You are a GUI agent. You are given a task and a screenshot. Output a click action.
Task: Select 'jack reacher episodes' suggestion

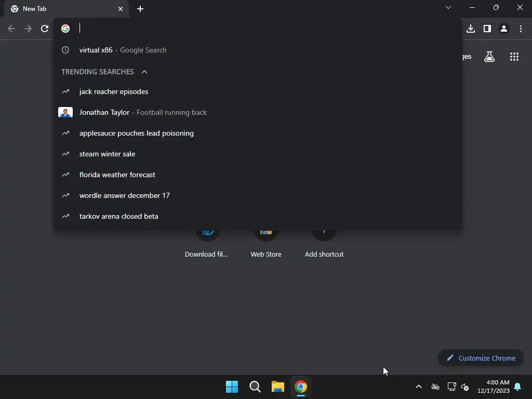tap(258, 91)
